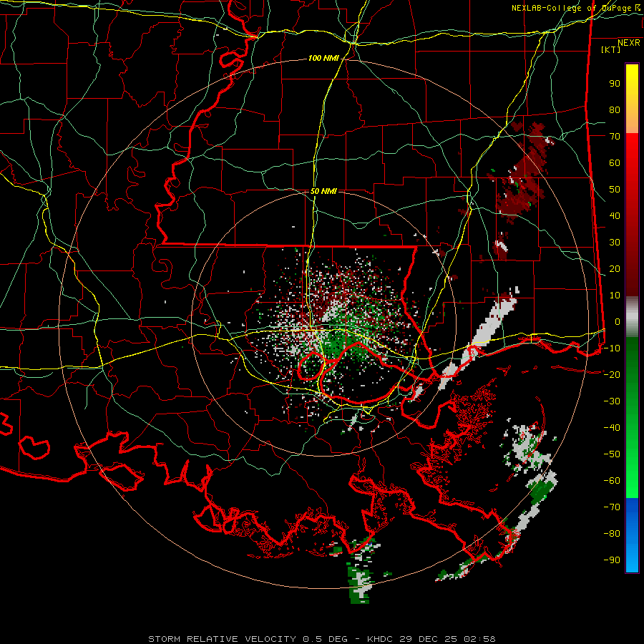Click the NEXR label above the legend
The image size is (644, 644).
(628, 43)
